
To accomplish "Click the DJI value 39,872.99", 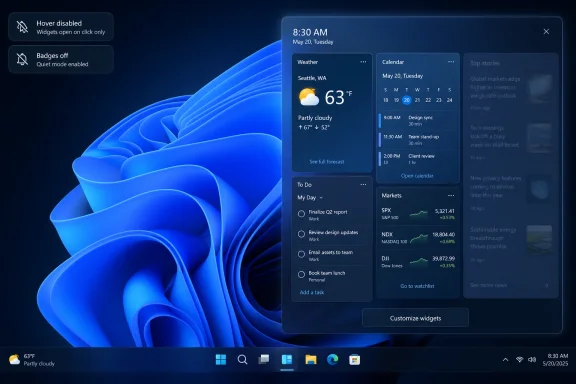I will [x=443, y=259].
